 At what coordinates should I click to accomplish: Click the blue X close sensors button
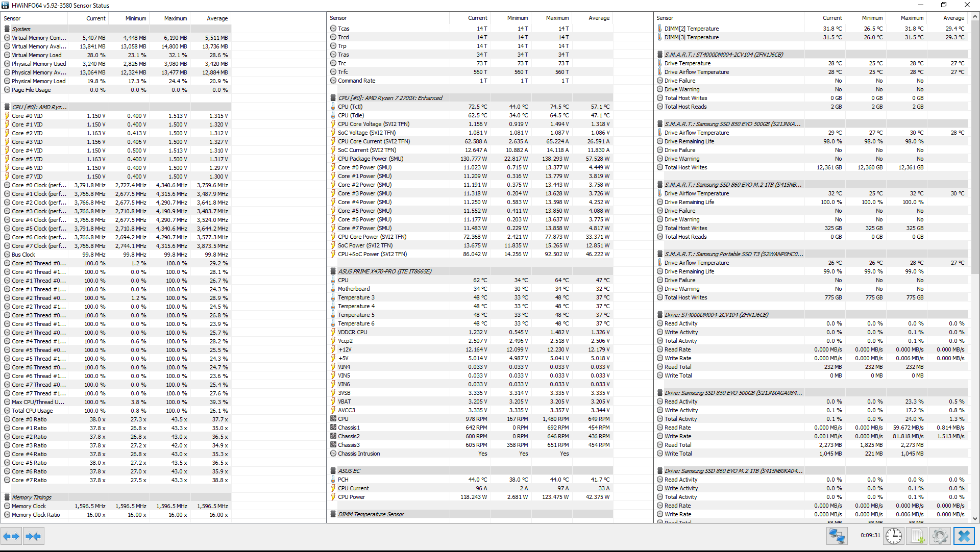pos(964,536)
